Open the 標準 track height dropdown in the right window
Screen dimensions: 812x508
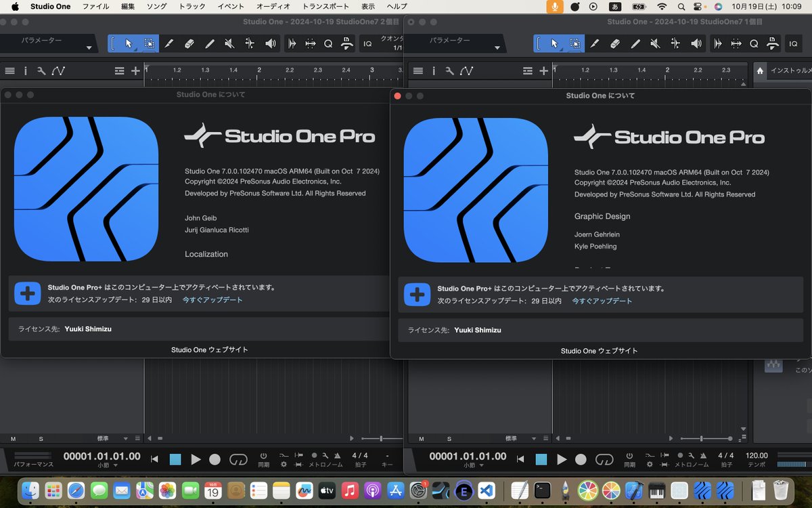click(520, 439)
